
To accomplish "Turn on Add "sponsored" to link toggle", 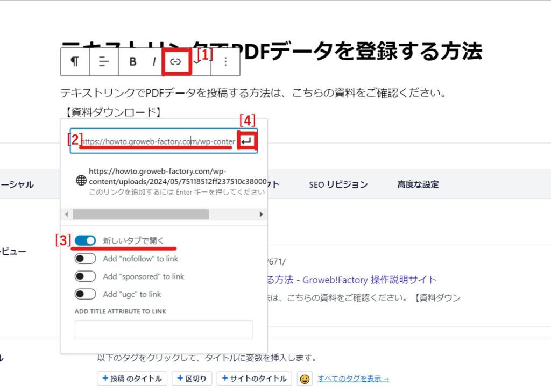I will [86, 276].
